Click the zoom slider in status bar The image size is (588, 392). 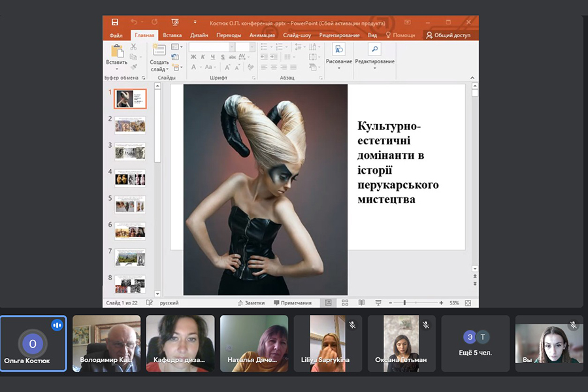tap(405, 303)
